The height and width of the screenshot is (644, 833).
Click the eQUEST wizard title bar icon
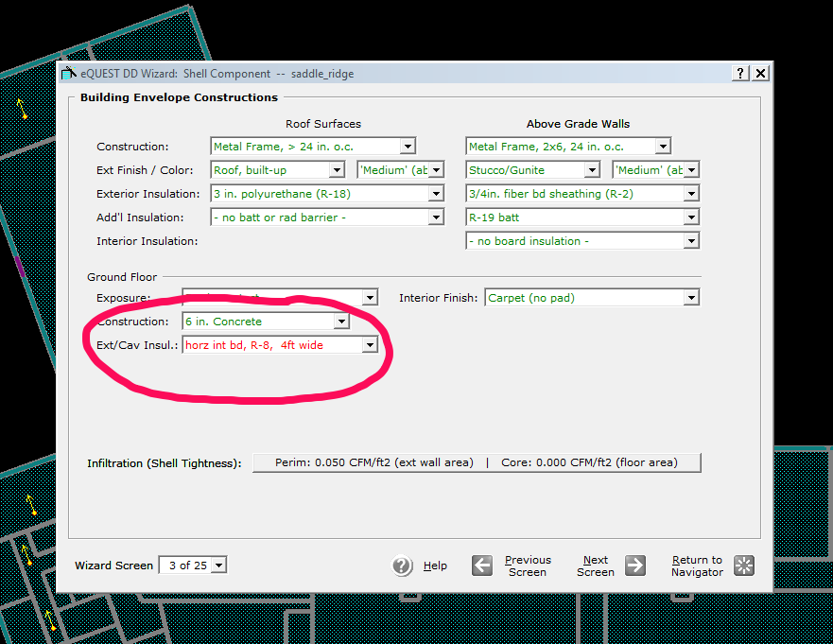[68, 74]
